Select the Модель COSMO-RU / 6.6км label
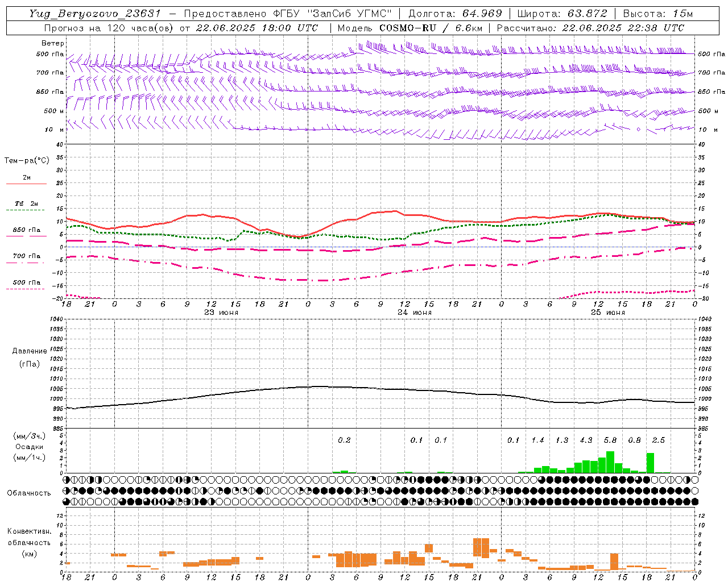This screenshot has height=582, width=728. coord(410,28)
